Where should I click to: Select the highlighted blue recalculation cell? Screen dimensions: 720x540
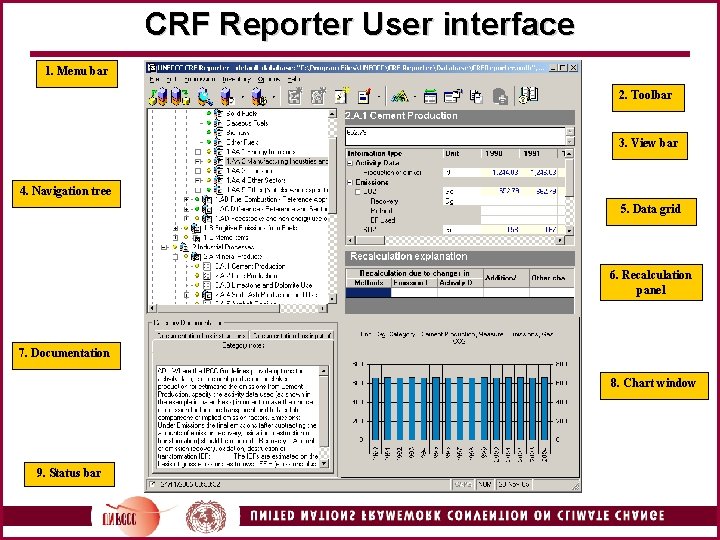click(368, 292)
